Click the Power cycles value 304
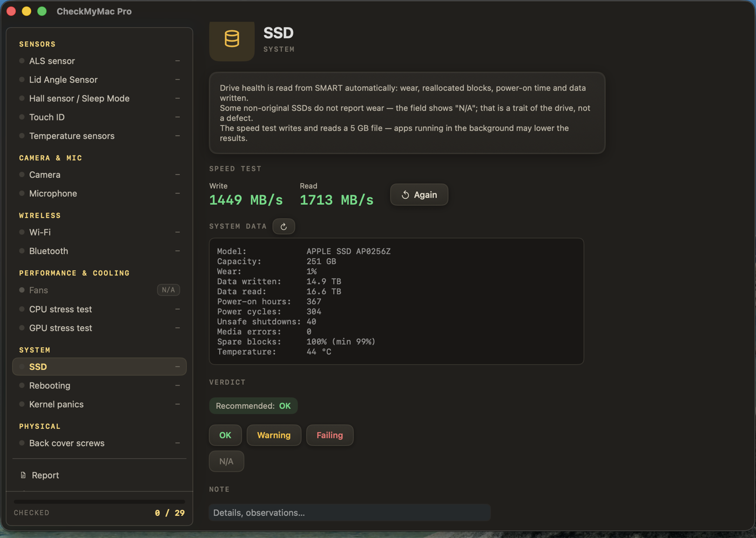This screenshot has height=538, width=756. point(314,312)
